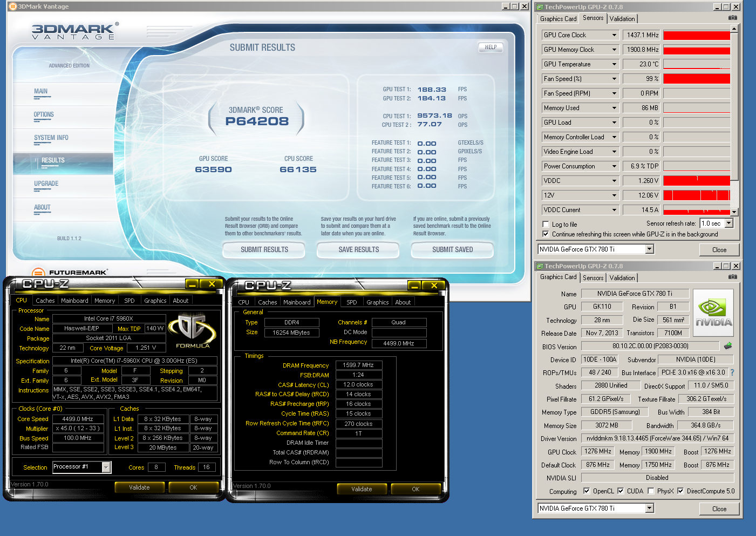The image size is (756, 536).
Task: Click camera screenshot icon in GPU-Z Sensors window
Action: tap(732, 18)
